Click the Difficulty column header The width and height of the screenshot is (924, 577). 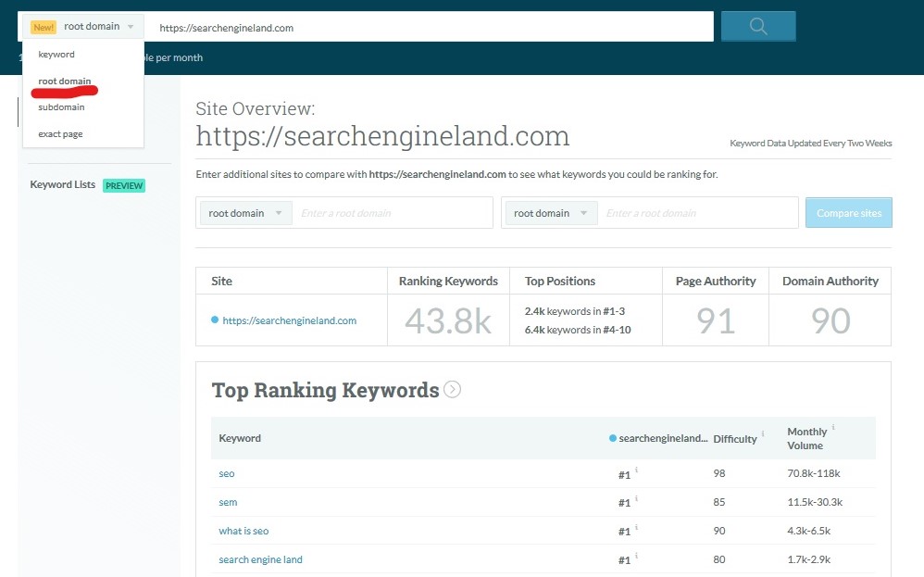click(x=735, y=438)
